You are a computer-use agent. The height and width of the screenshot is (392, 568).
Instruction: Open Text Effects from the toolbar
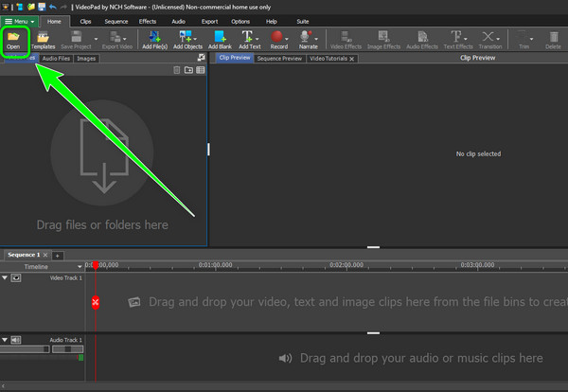pos(455,37)
